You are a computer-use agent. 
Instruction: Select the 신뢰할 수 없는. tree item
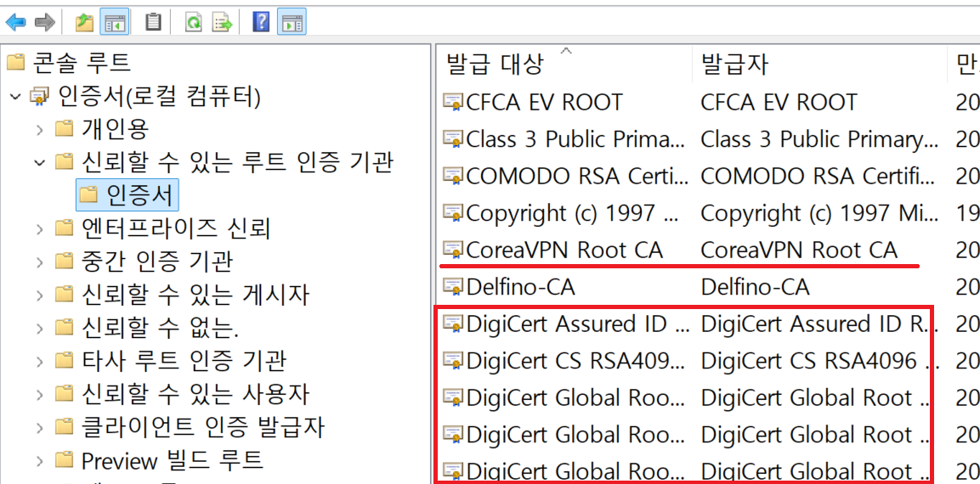click(x=160, y=328)
